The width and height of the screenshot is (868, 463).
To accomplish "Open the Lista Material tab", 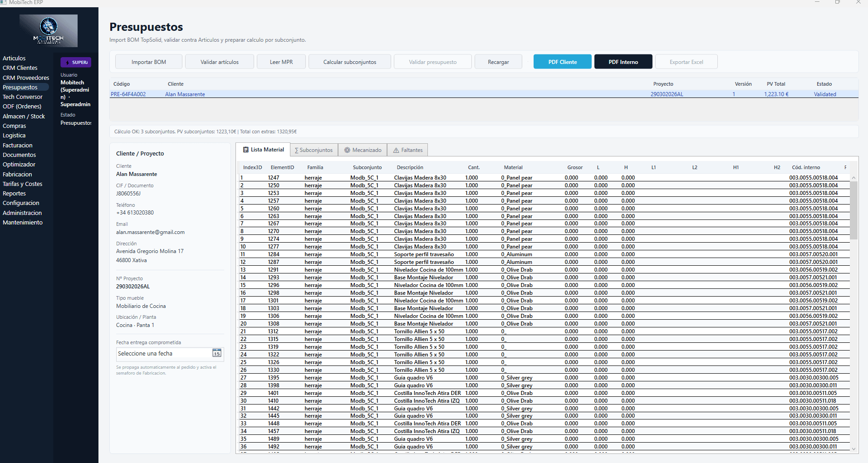I will point(263,150).
